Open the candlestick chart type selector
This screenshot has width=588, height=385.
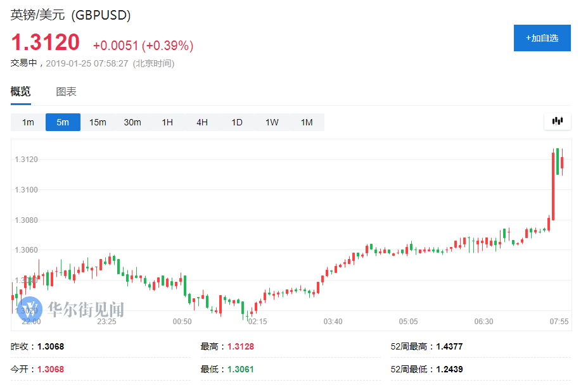coord(558,121)
